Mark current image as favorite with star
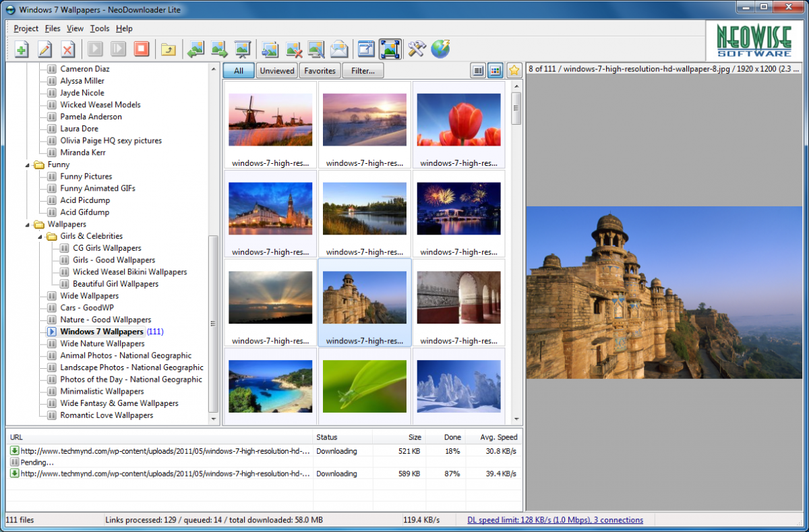 (514, 70)
